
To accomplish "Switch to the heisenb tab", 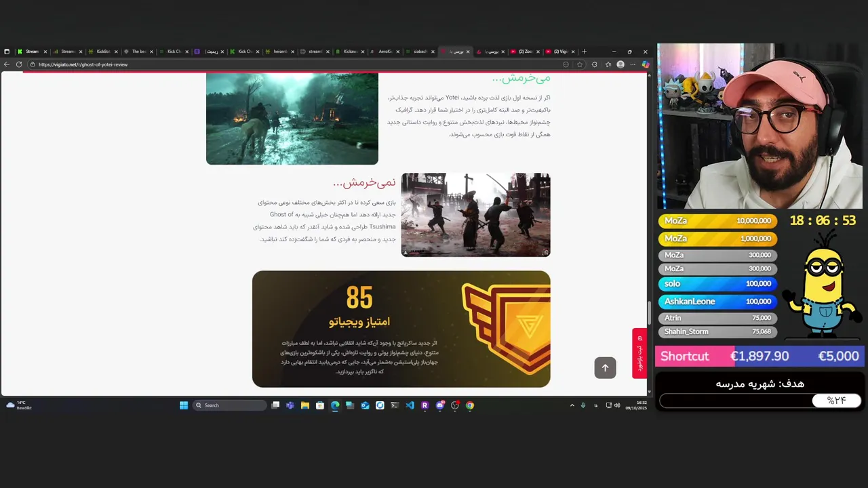I will tap(279, 52).
